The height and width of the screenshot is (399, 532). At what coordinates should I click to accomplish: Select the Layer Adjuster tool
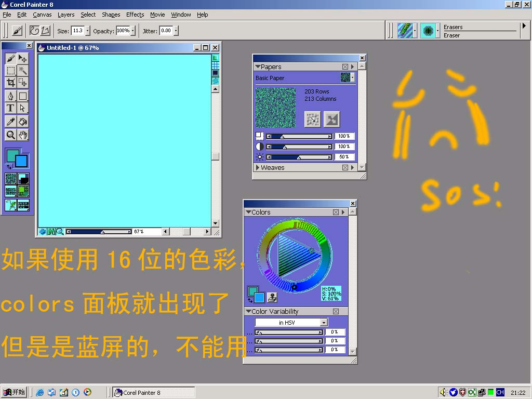point(23,59)
